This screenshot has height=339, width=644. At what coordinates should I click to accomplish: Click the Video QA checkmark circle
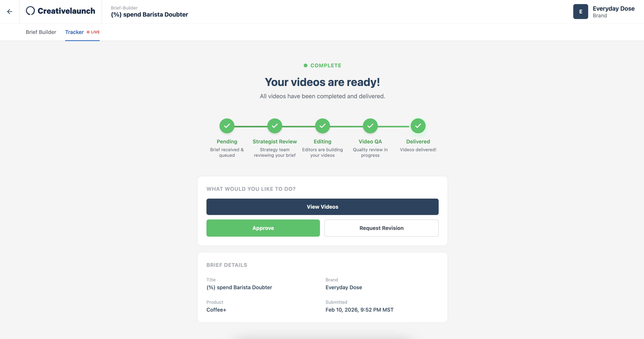pos(370,126)
